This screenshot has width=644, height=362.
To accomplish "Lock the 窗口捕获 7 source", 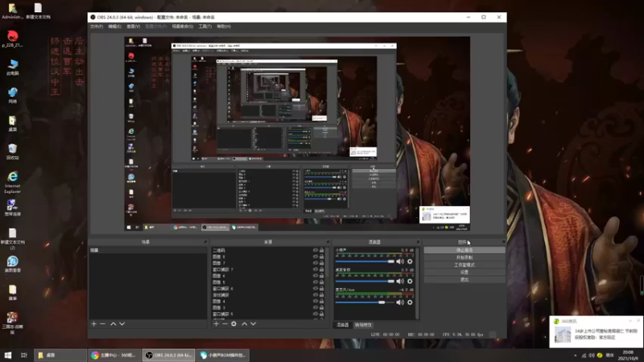I will tap(321, 269).
